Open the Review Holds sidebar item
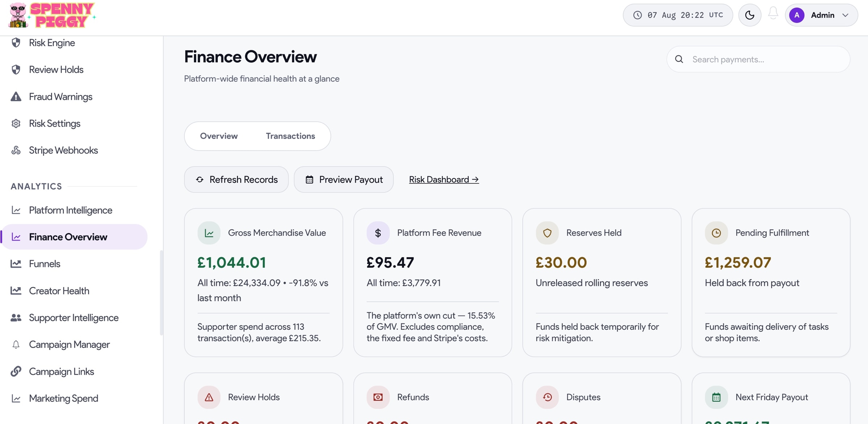This screenshot has height=424, width=868. (x=56, y=70)
